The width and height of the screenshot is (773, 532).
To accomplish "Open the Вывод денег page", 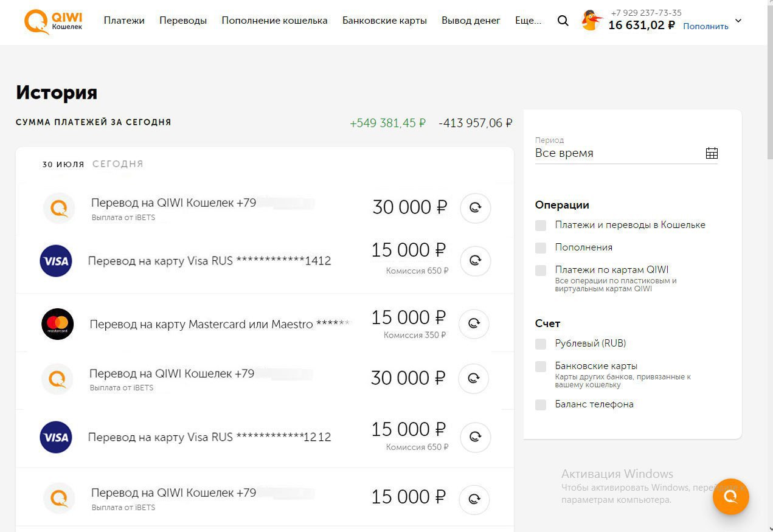I will [471, 21].
